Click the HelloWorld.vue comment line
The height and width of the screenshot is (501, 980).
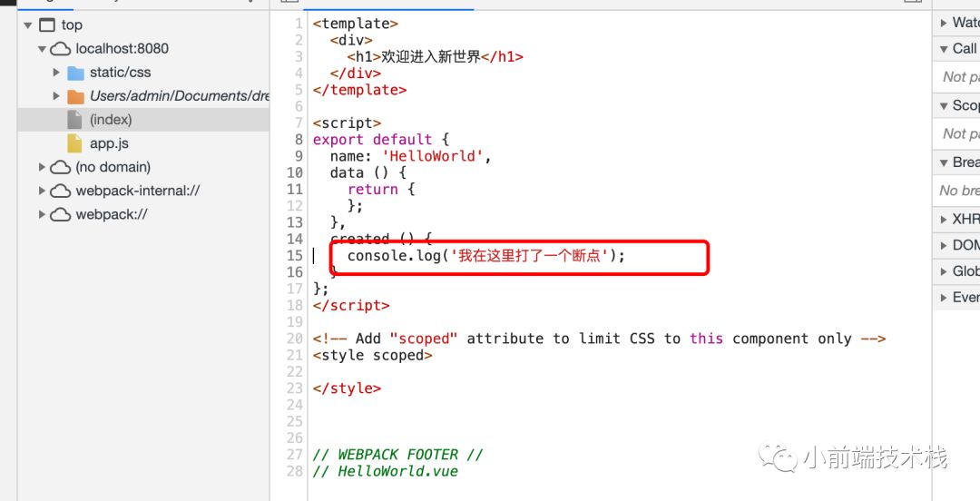coord(386,471)
